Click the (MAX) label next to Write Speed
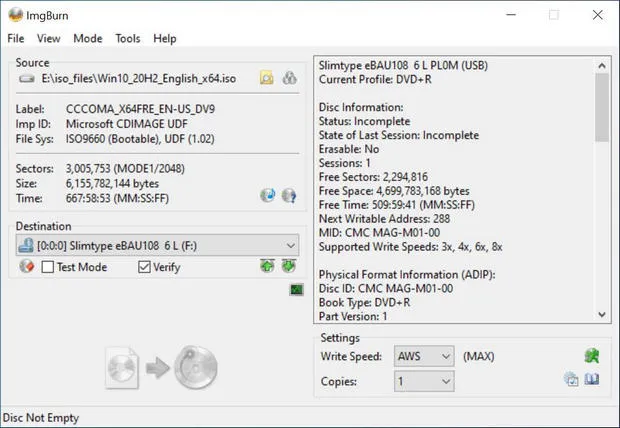Viewport: 620px width, 428px height. (478, 356)
